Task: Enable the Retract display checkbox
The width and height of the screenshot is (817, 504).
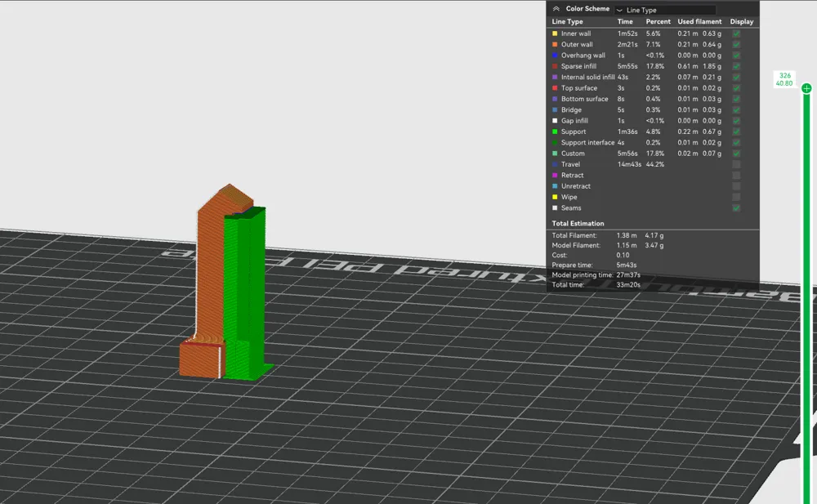Action: pos(736,175)
